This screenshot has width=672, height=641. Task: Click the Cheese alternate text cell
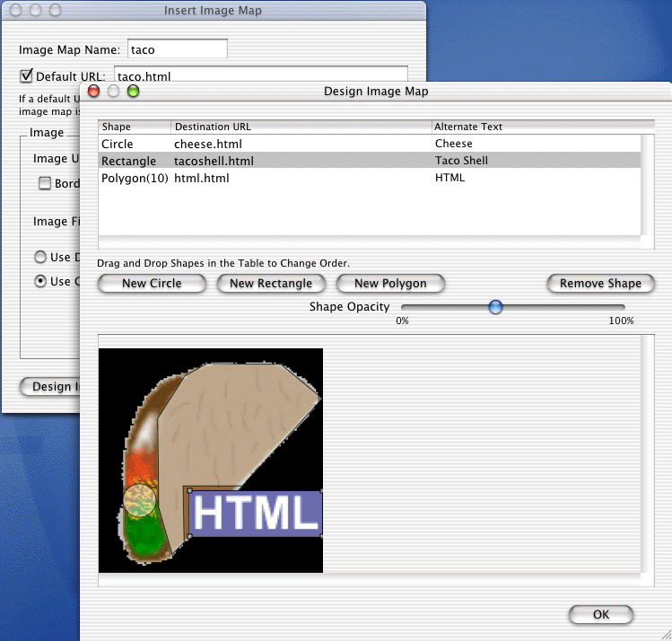(453, 144)
